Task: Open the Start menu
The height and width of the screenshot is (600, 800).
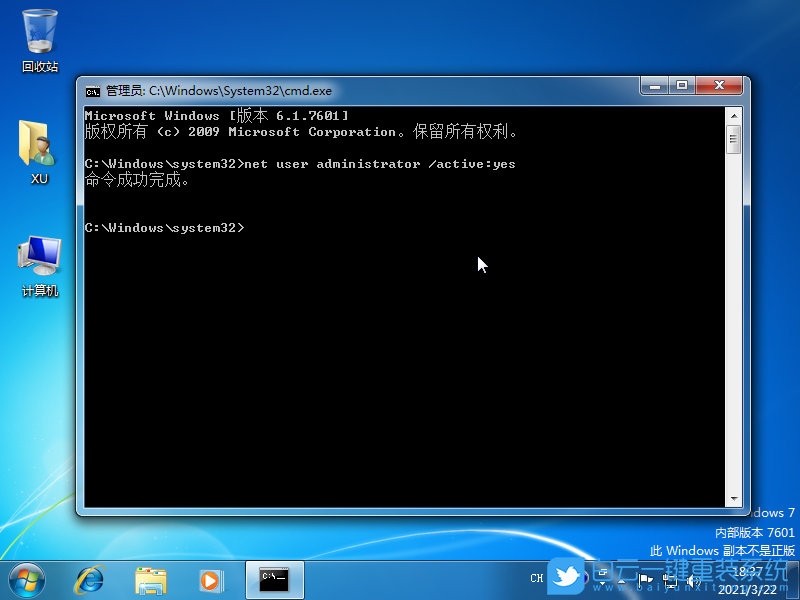Action: pos(25,580)
